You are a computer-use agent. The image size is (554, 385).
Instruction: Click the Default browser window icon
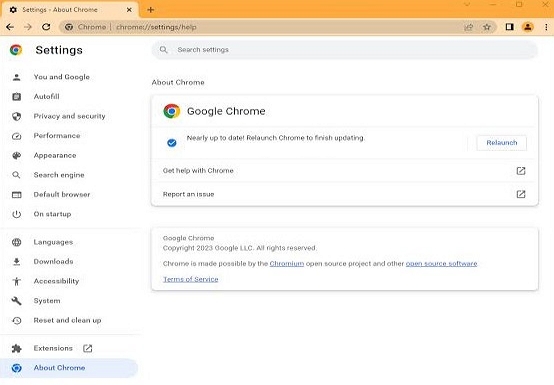tap(17, 195)
